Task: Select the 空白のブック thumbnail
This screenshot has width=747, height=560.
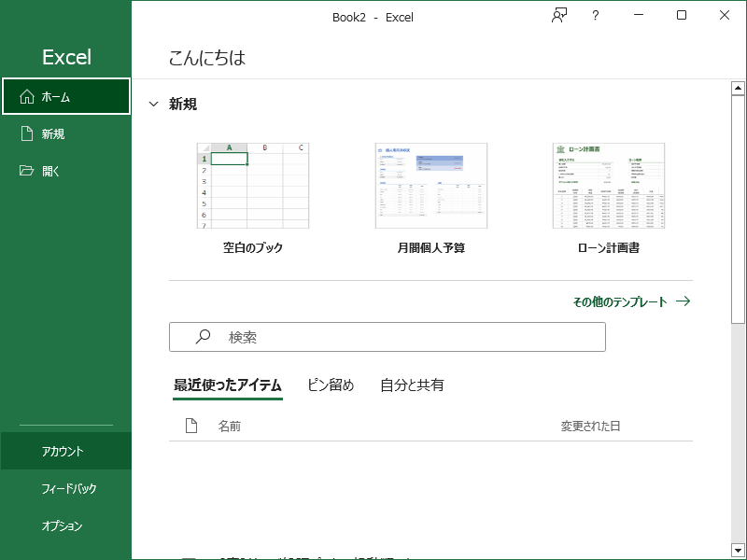Action: click(x=253, y=186)
